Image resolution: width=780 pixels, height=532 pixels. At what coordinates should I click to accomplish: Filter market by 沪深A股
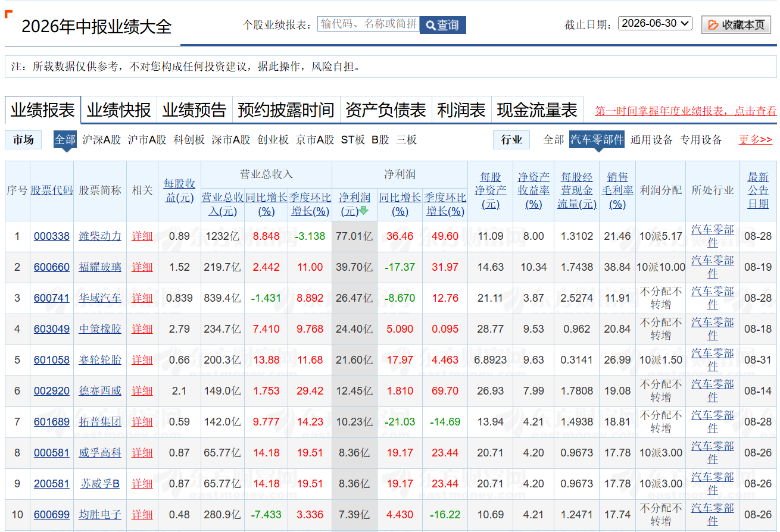click(x=101, y=140)
